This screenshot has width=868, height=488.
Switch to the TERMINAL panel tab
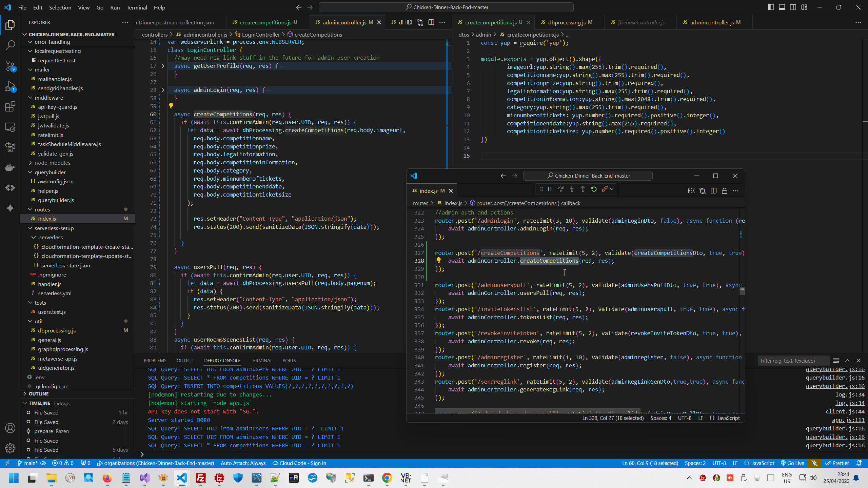coord(261,361)
